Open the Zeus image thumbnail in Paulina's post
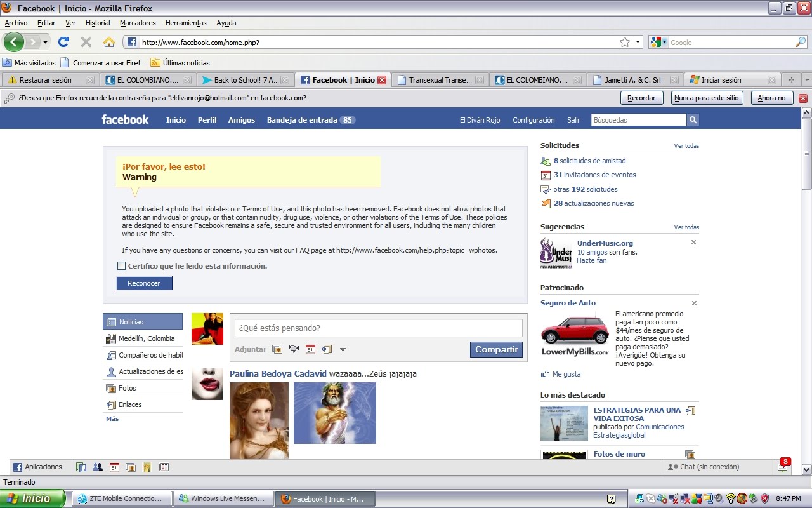Image resolution: width=812 pixels, height=508 pixels. pyautogui.click(x=335, y=413)
